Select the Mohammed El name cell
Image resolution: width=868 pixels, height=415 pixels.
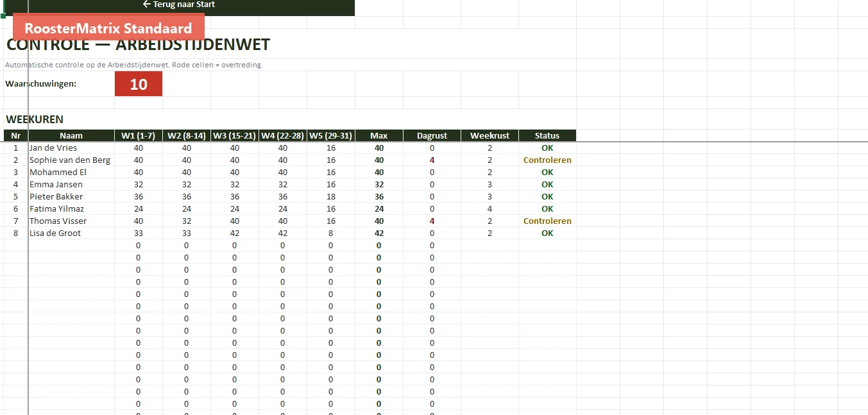(x=71, y=173)
